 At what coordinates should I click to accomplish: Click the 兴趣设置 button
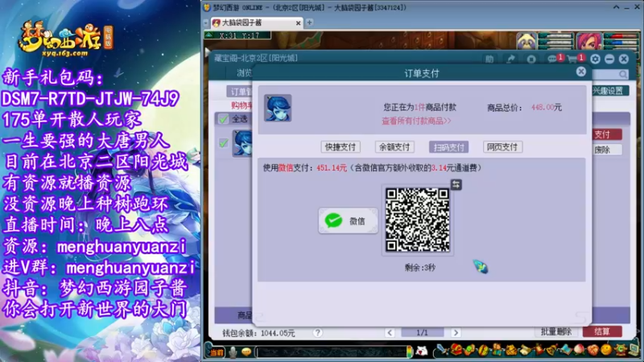[x=610, y=91]
